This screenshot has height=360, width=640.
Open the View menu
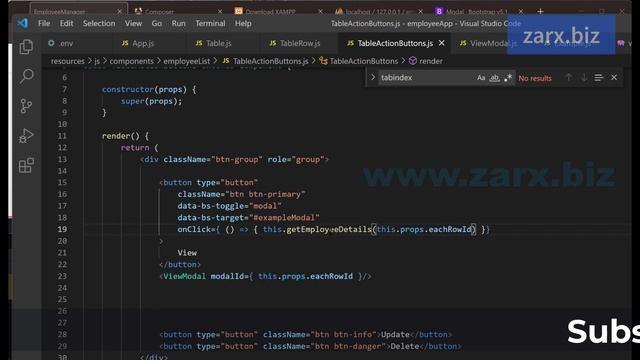(x=133, y=23)
